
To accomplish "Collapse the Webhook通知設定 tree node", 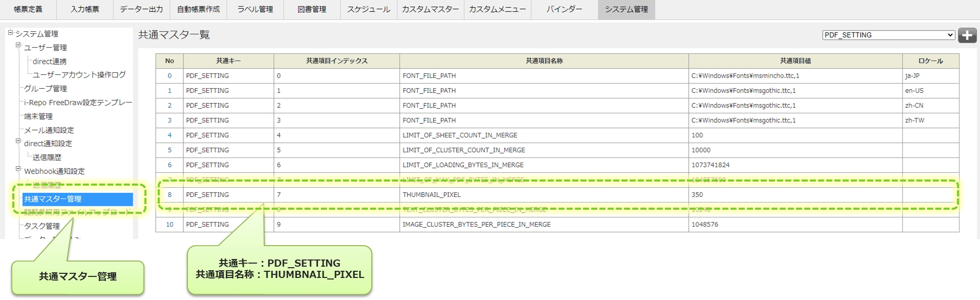I will [x=18, y=169].
